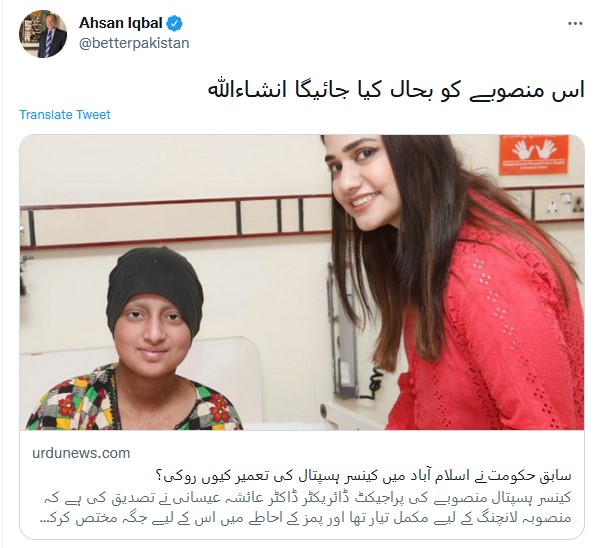
Task: Click the urdunews.com domain label
Action: point(81,453)
